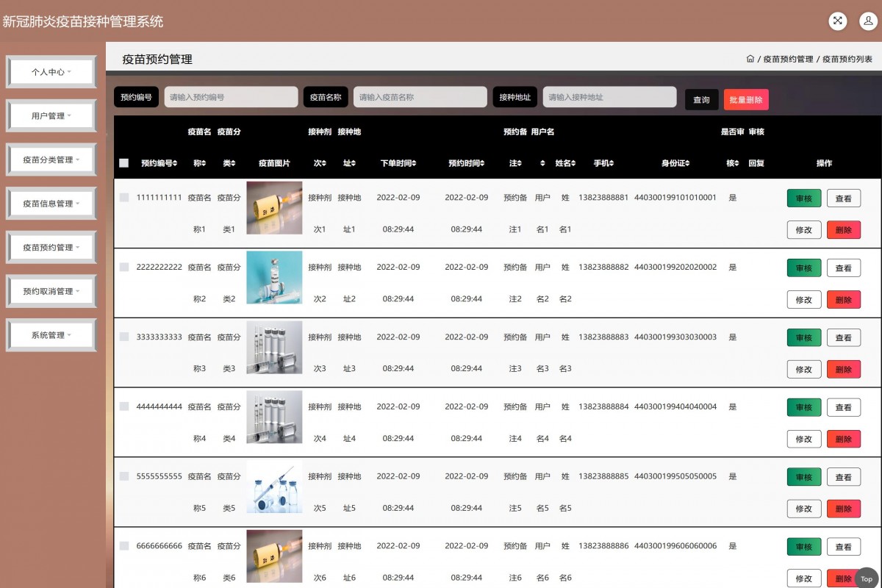Click the 疫苗名称 search input field
The image size is (882, 588).
[x=420, y=97]
